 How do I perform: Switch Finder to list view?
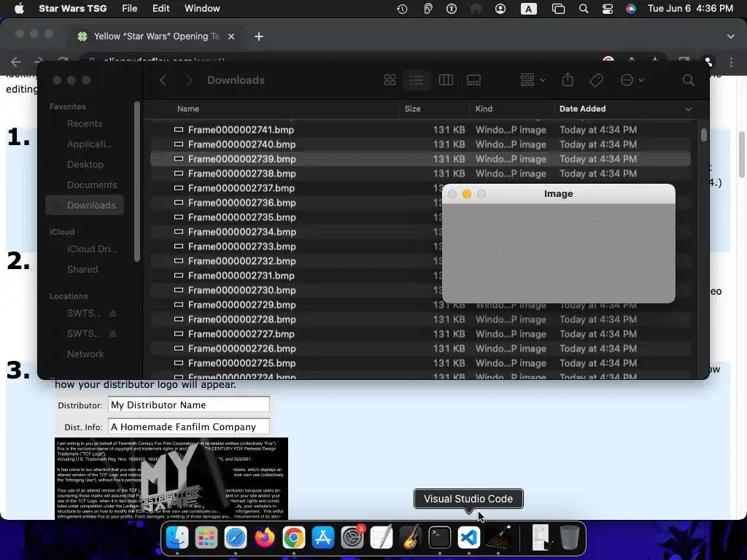click(417, 80)
